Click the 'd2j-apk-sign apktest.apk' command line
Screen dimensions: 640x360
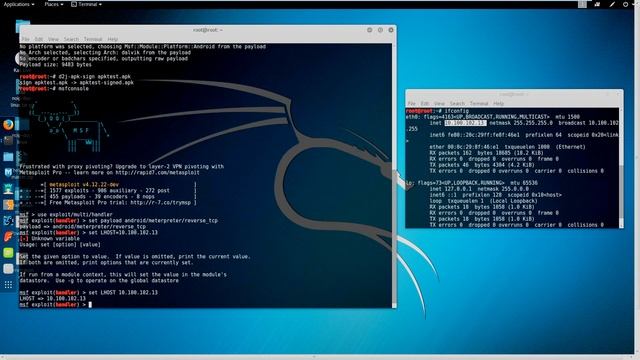(x=76, y=76)
